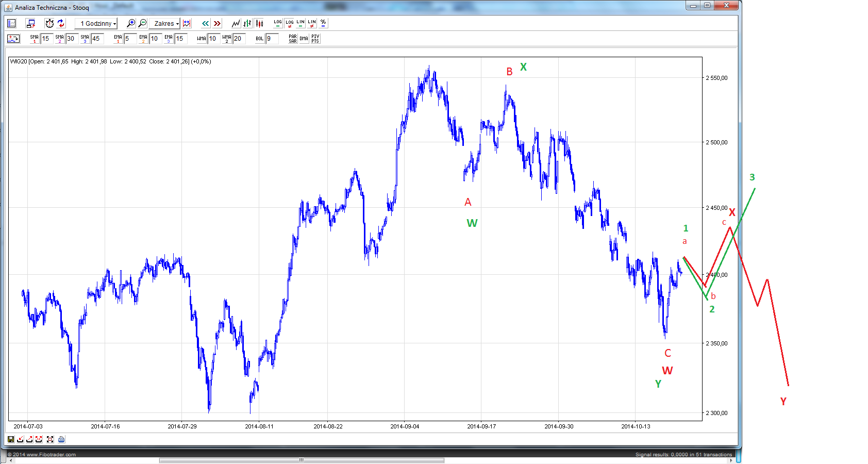This screenshot has height=464, width=868.
Task: Open the 'Zakres' range dropdown
Action: [164, 23]
